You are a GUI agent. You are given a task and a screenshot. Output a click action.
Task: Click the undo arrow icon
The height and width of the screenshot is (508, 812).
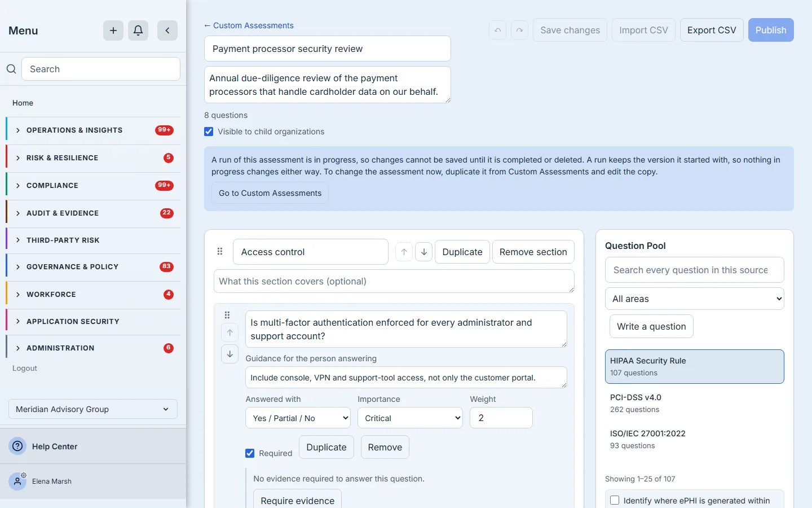(497, 30)
